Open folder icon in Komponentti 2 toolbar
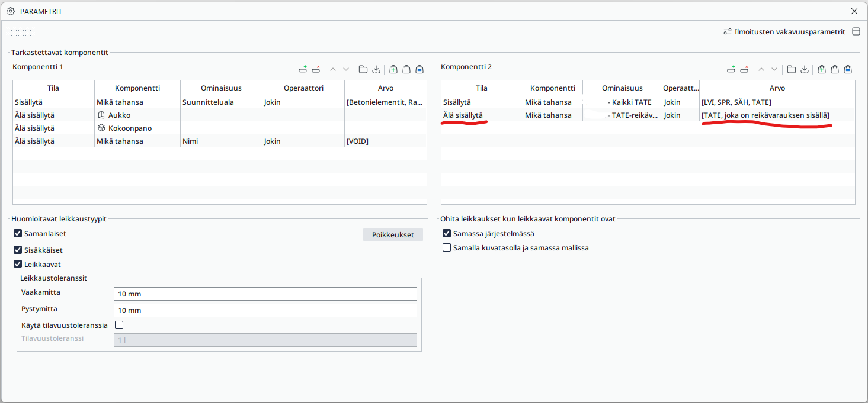868x403 pixels. pyautogui.click(x=792, y=69)
